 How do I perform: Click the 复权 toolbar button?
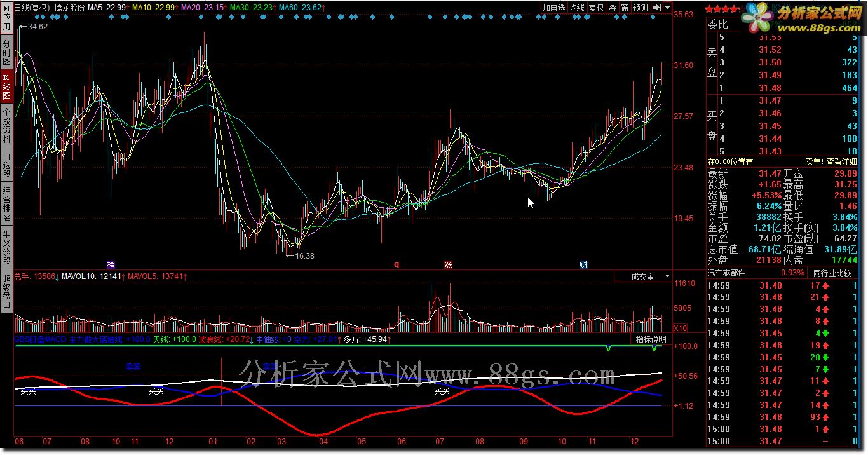[597, 8]
